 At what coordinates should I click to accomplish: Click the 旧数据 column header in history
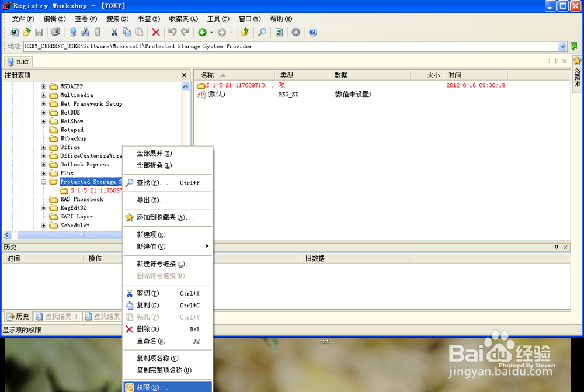(x=354, y=258)
